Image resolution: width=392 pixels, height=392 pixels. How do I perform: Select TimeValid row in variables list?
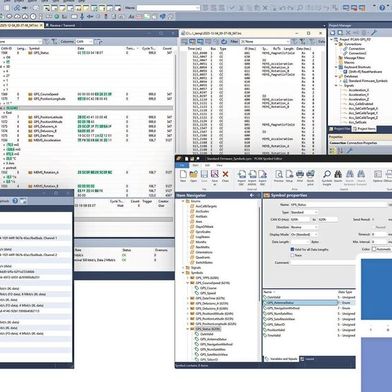coord(309,335)
